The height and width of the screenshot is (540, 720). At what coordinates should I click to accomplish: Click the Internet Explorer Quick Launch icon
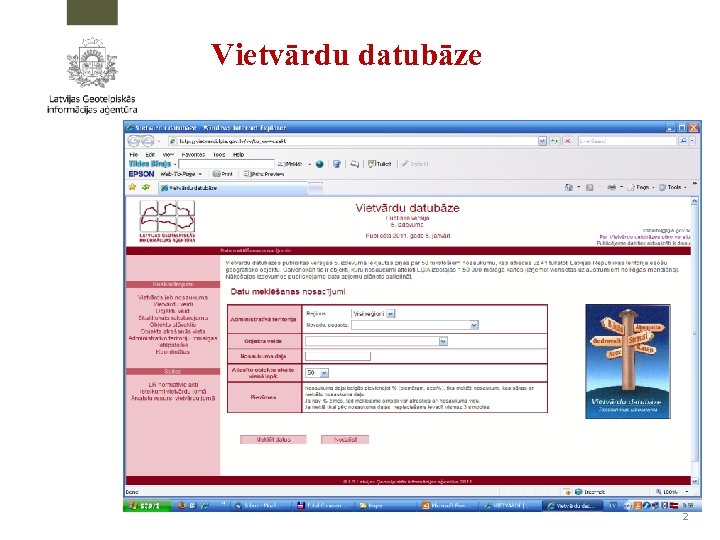205,506
